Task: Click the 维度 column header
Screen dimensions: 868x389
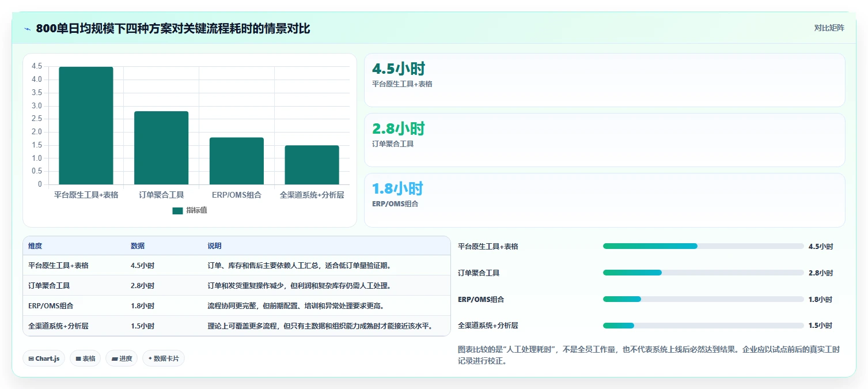Action: pyautogui.click(x=35, y=246)
